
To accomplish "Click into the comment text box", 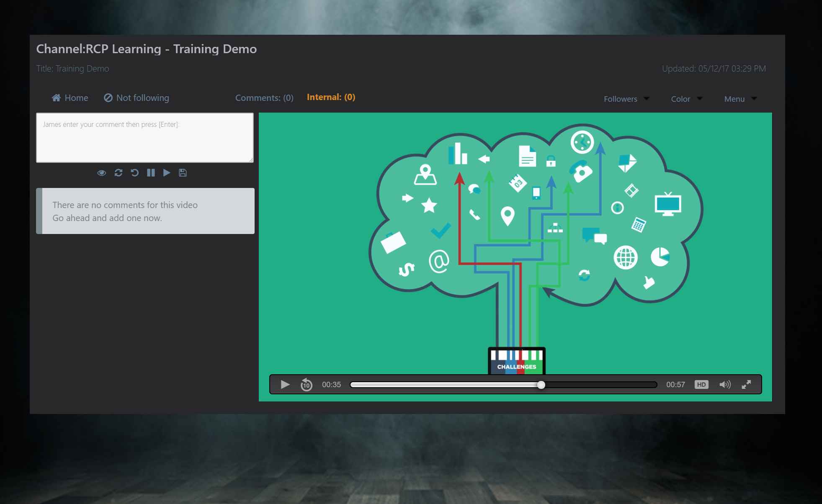I will 145,138.
